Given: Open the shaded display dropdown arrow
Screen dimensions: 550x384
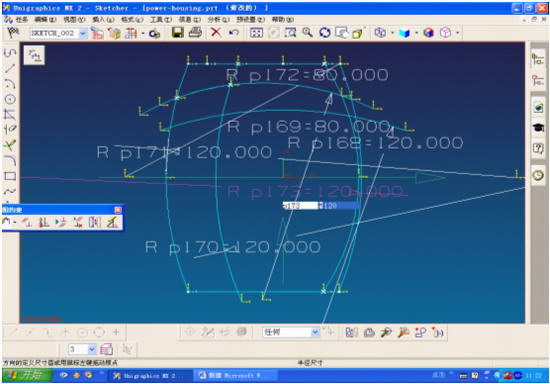Looking at the screenshot, I should [416, 33].
